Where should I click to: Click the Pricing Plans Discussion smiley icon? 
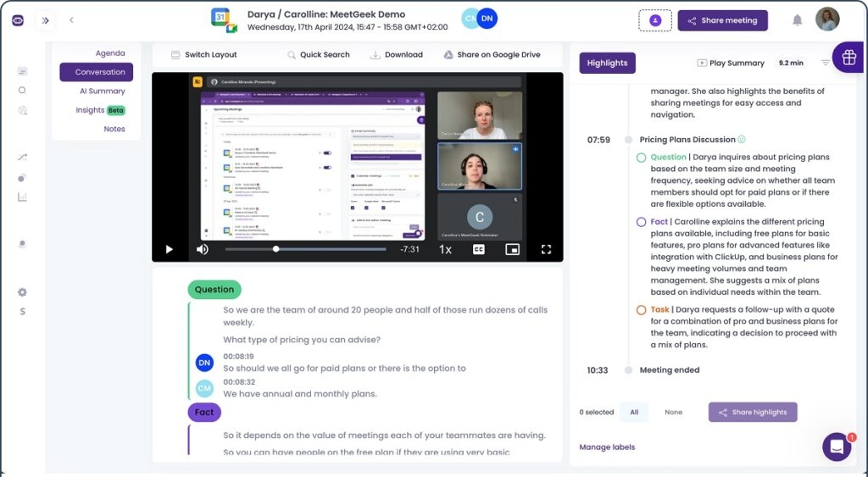[742, 140]
